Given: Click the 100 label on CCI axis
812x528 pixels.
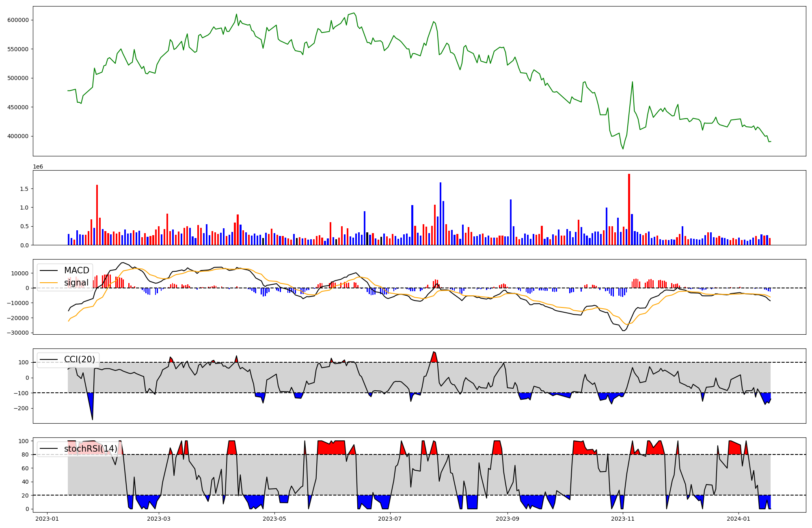Looking at the screenshot, I should point(24,362).
